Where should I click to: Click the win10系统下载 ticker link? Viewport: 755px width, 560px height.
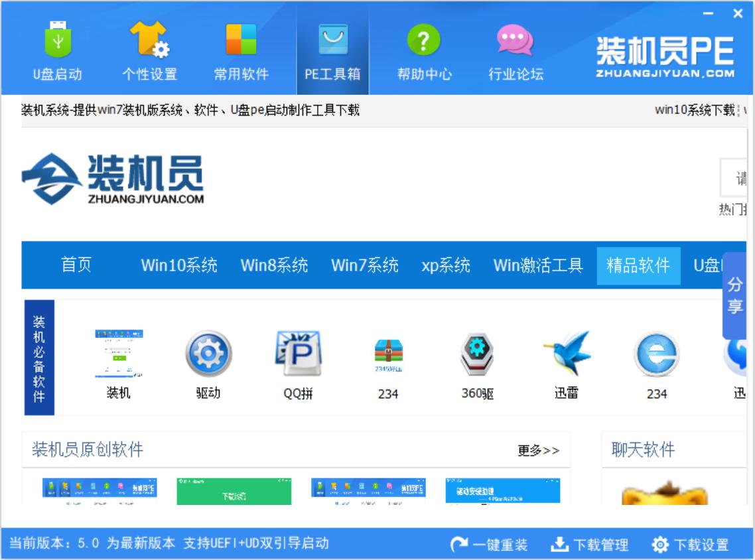695,109
